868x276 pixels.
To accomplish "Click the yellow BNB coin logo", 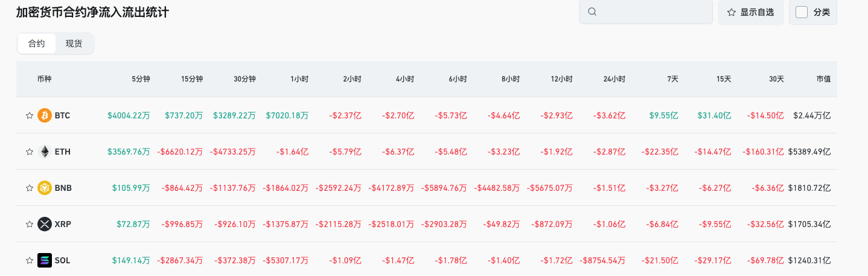I will tap(45, 188).
